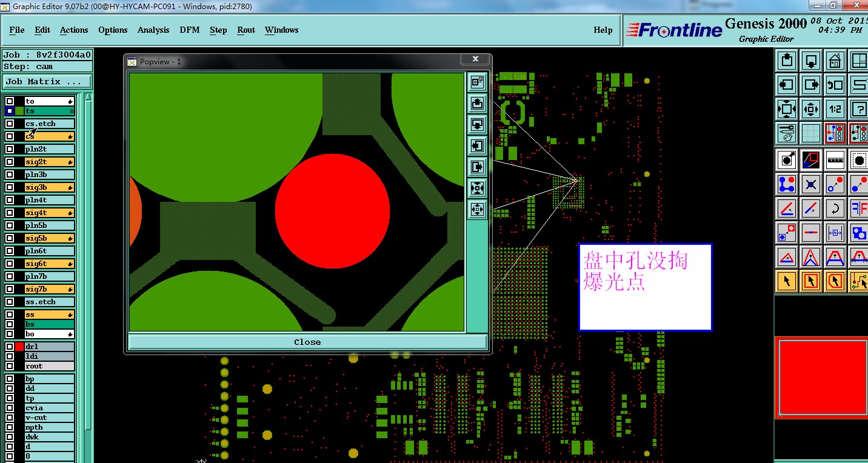The image size is (868, 463).
Task: Click the red overview panel thumbnail
Action: [822, 378]
